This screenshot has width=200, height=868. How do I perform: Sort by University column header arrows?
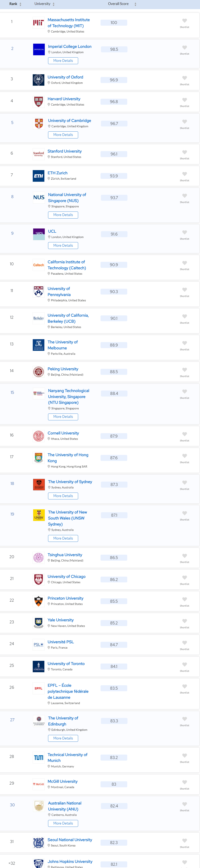click(x=54, y=4)
